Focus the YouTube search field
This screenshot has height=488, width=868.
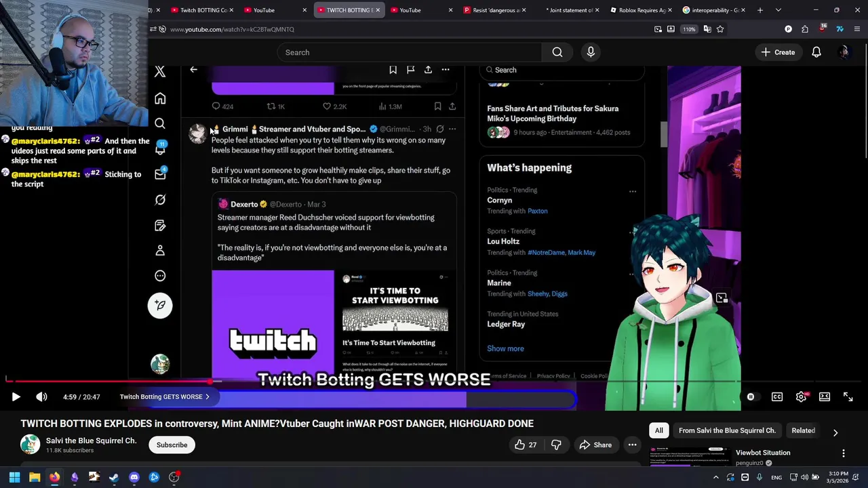pos(409,52)
